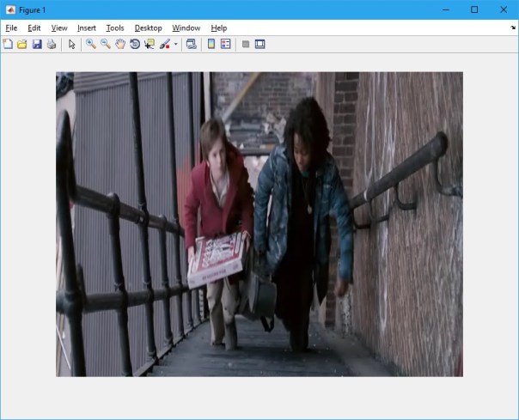This screenshot has height=420, width=519.
Task: Activate the Pan hand tool
Action: (120, 44)
